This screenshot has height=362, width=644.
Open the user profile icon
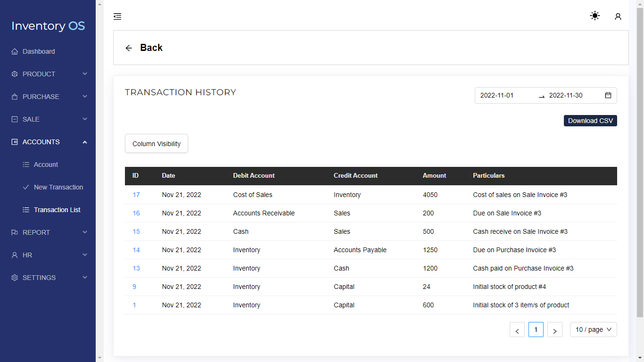(x=618, y=16)
